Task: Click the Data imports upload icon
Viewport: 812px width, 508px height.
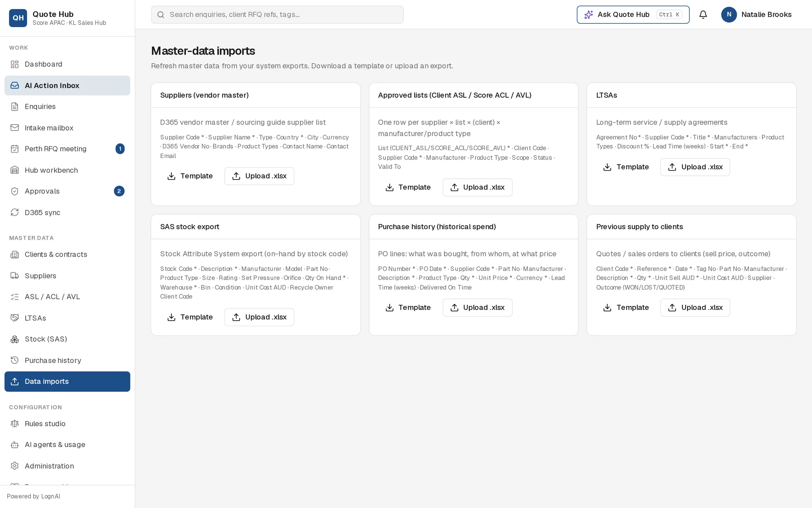Action: pyautogui.click(x=15, y=381)
